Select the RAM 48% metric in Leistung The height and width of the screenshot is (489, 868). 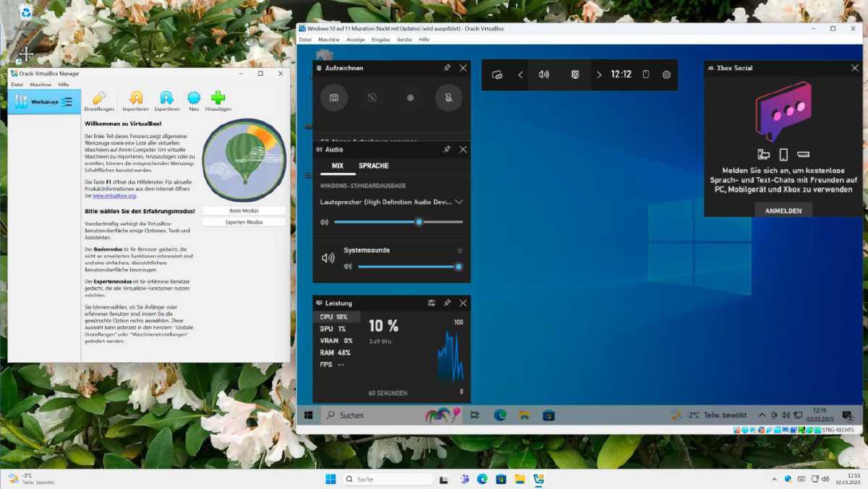pyautogui.click(x=336, y=352)
